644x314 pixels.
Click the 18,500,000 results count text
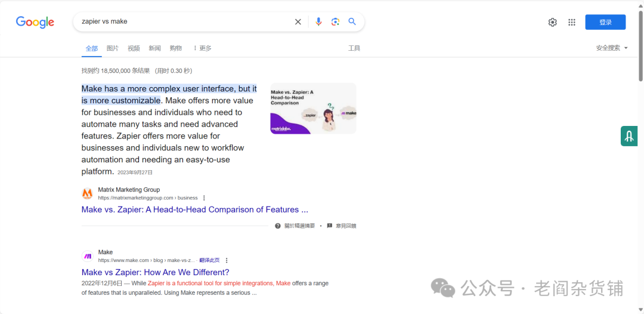tap(116, 70)
